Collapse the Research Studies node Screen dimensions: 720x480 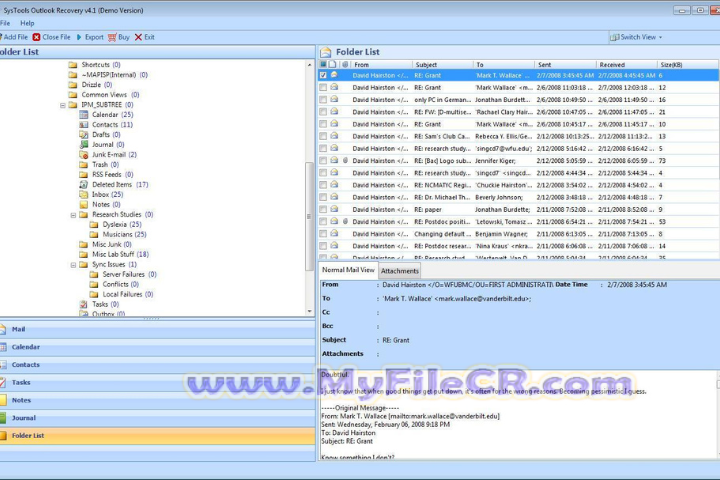(73, 215)
